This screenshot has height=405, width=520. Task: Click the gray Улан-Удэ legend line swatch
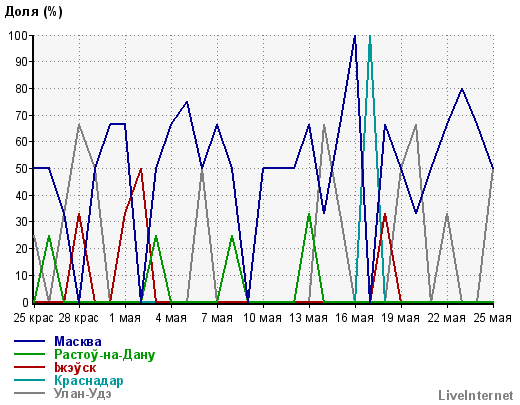(x=29, y=393)
